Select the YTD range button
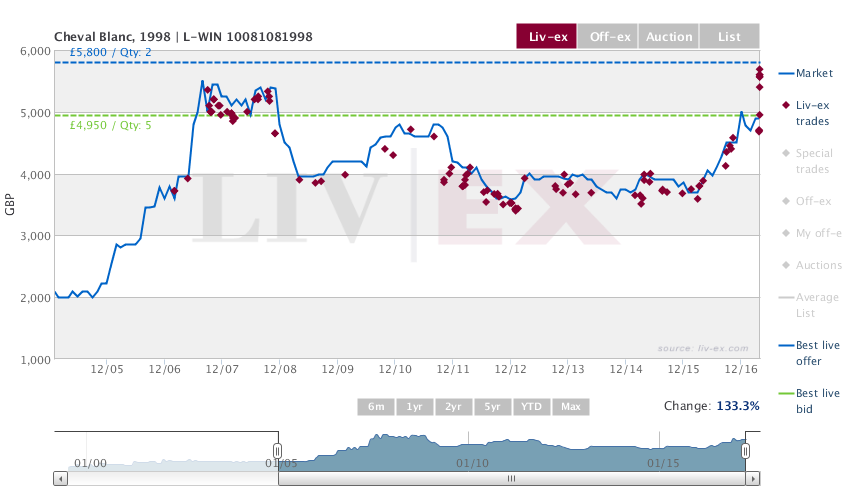The image size is (842, 500). point(531,407)
